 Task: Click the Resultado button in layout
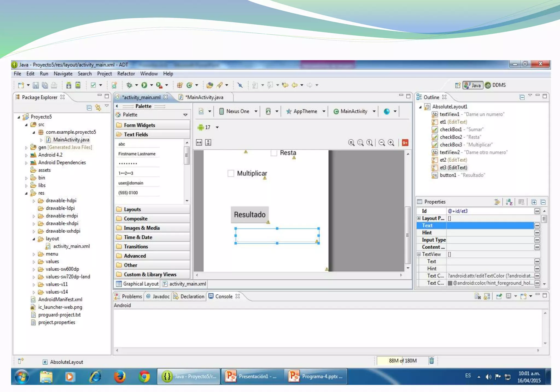point(250,215)
